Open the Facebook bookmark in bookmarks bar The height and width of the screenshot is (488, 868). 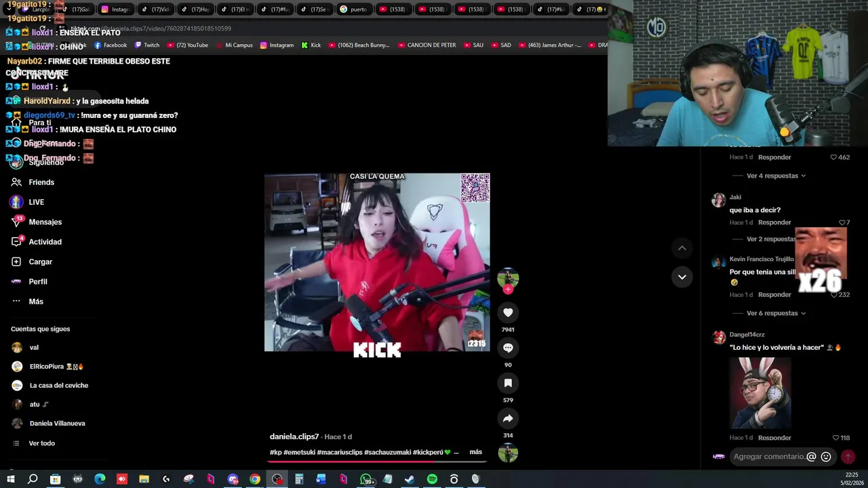[x=110, y=45]
